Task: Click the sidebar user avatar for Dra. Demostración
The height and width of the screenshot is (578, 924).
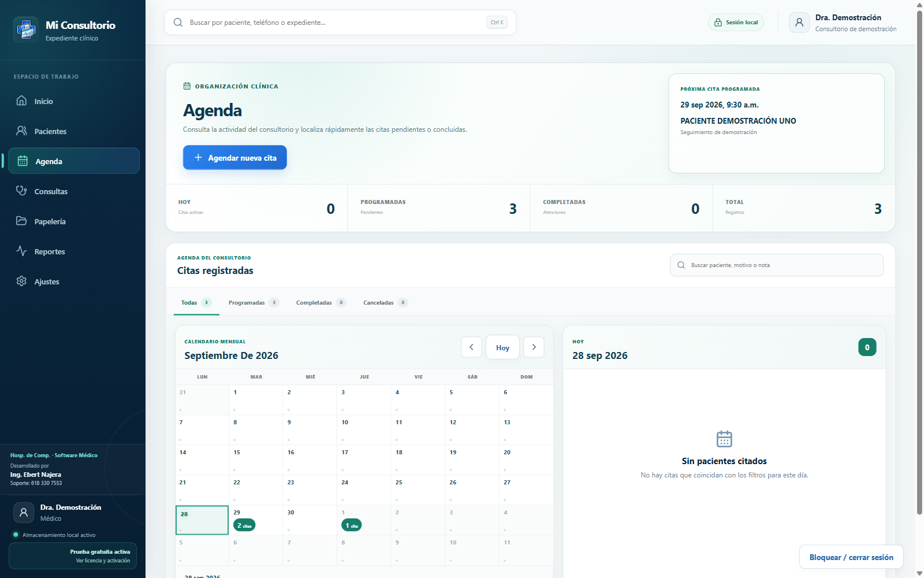Action: click(x=24, y=513)
